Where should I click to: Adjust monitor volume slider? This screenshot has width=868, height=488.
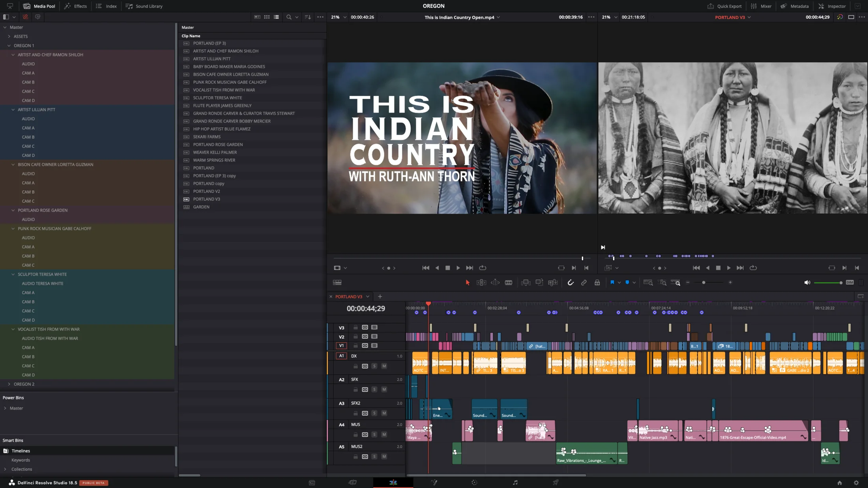coord(828,283)
